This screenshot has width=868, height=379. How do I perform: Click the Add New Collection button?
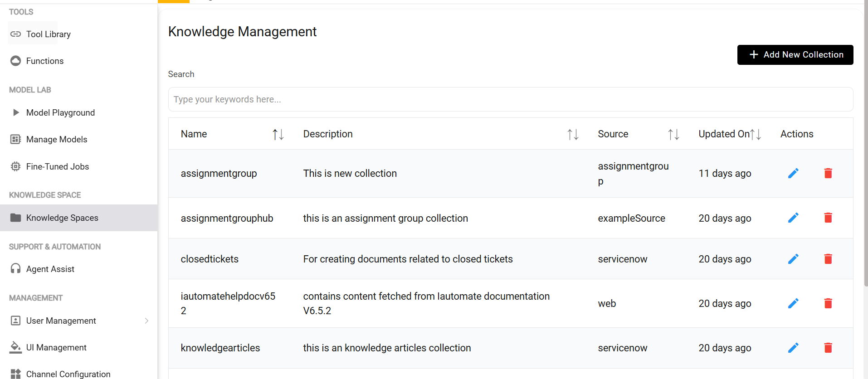(795, 55)
